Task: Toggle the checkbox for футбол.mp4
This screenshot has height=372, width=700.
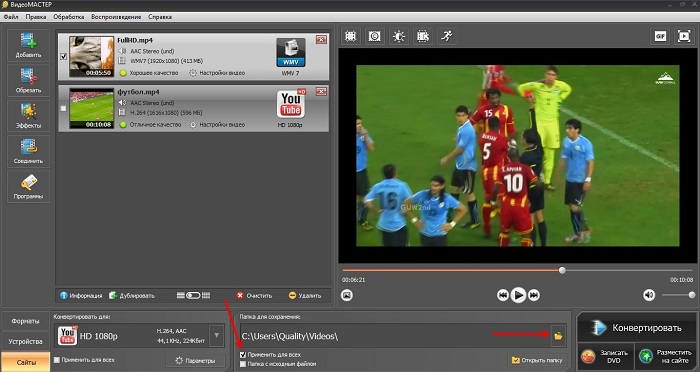Action: [x=63, y=109]
